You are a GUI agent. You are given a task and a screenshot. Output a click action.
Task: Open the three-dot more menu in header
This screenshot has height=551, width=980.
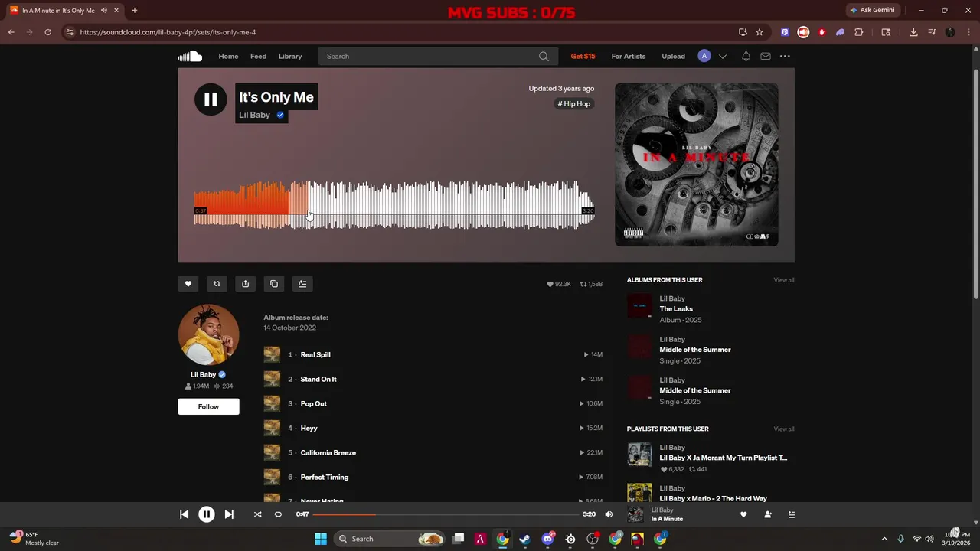point(785,56)
